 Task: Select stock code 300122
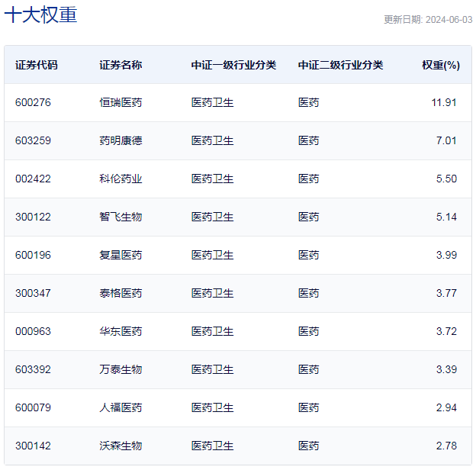point(33,217)
